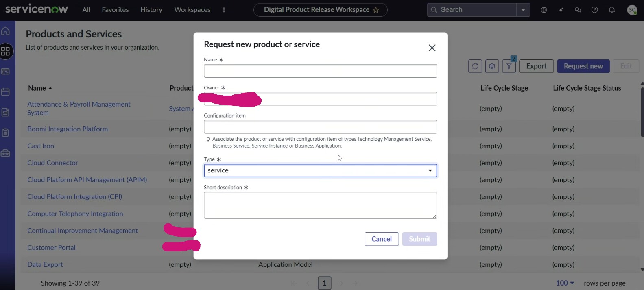Open the list settings gear
Viewport: 644px width, 290px height.
[492, 66]
